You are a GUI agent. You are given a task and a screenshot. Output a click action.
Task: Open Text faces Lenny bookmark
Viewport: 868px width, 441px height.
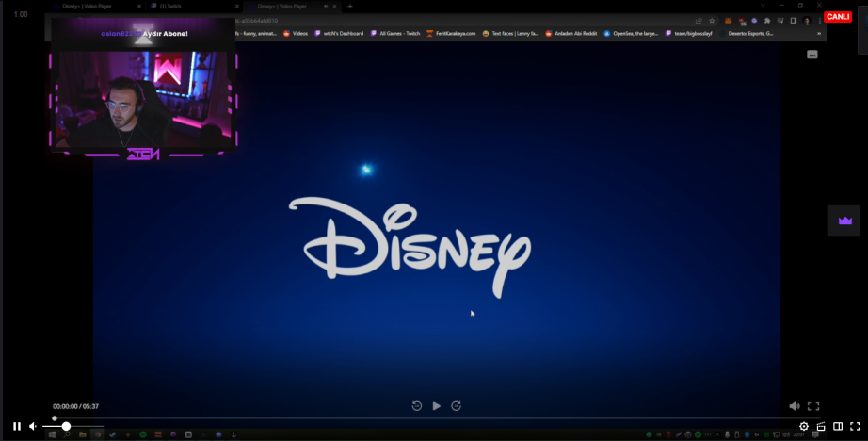click(x=510, y=33)
